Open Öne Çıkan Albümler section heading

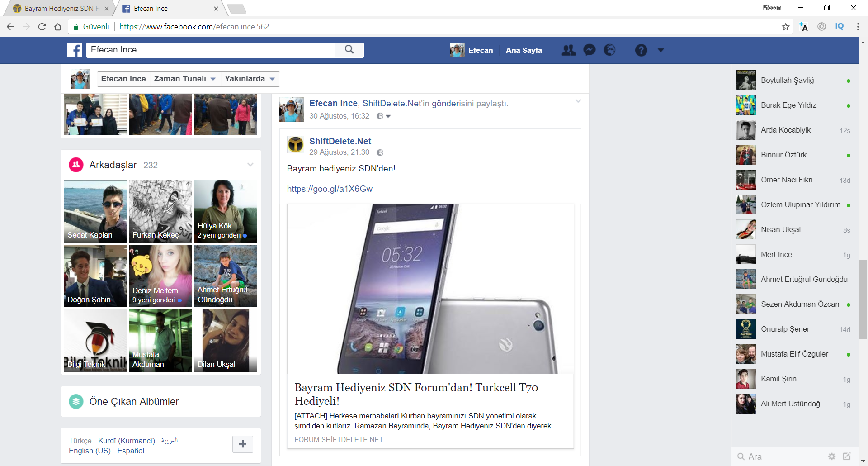(x=134, y=401)
